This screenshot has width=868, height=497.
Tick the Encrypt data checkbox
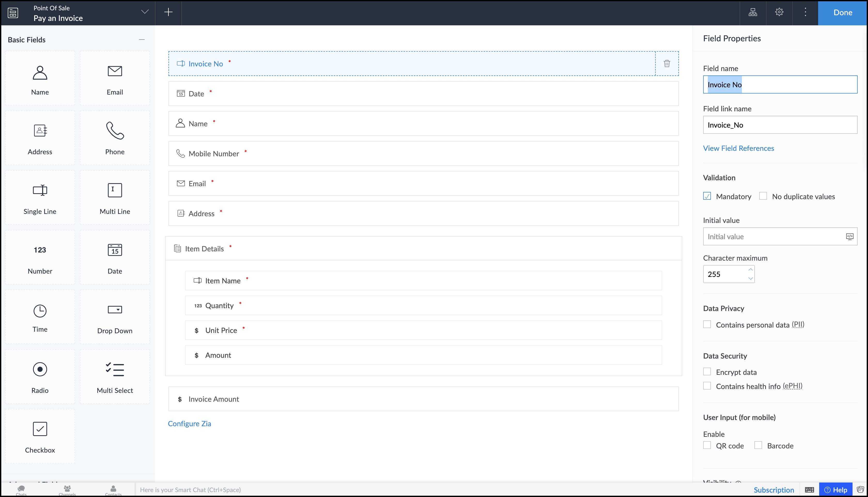click(707, 372)
